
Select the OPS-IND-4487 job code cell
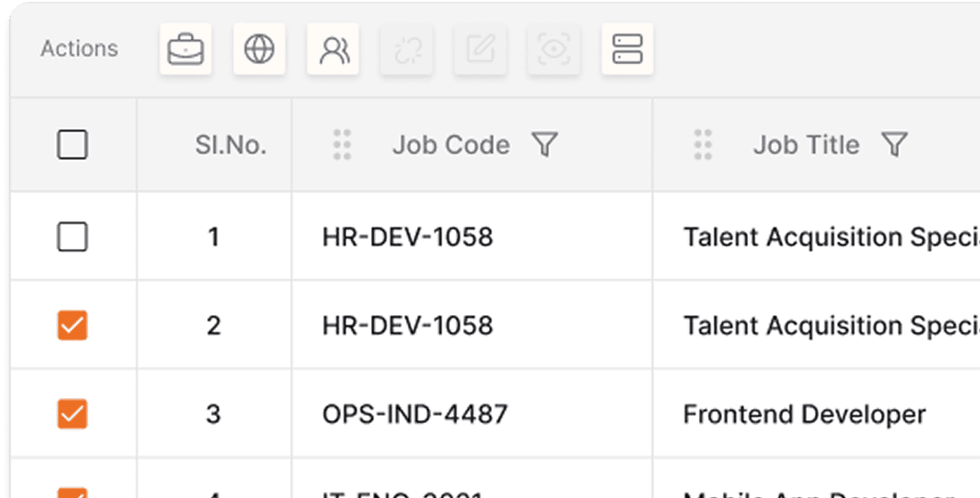[415, 414]
